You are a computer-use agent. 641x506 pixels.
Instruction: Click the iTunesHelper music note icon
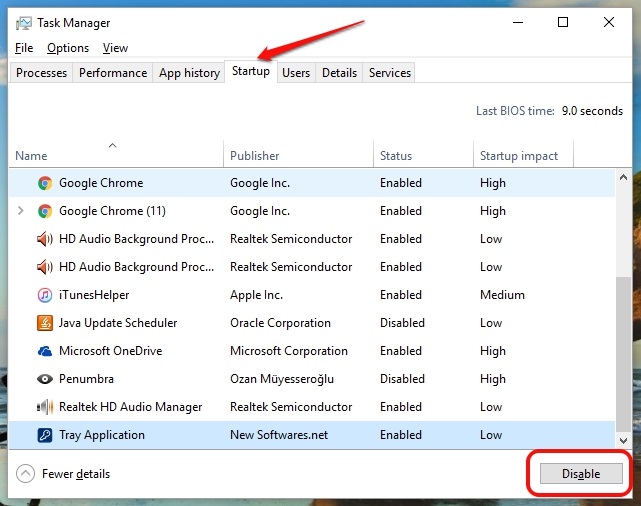click(x=45, y=295)
